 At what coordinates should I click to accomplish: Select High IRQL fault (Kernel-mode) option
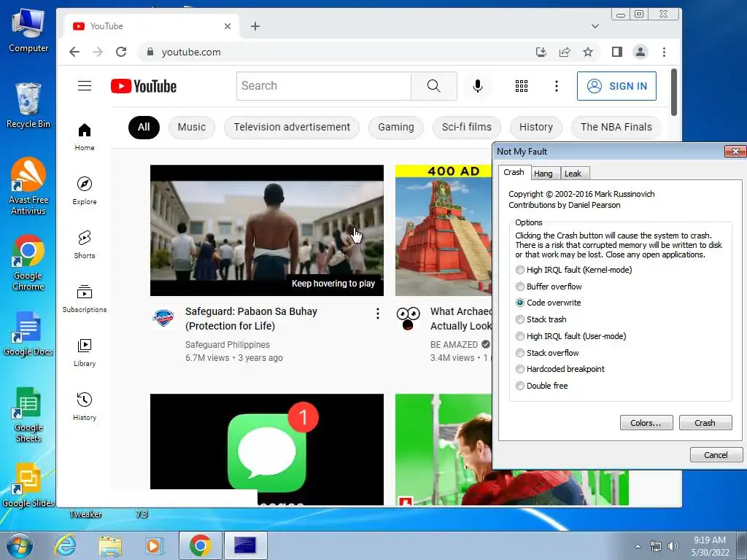573,270
